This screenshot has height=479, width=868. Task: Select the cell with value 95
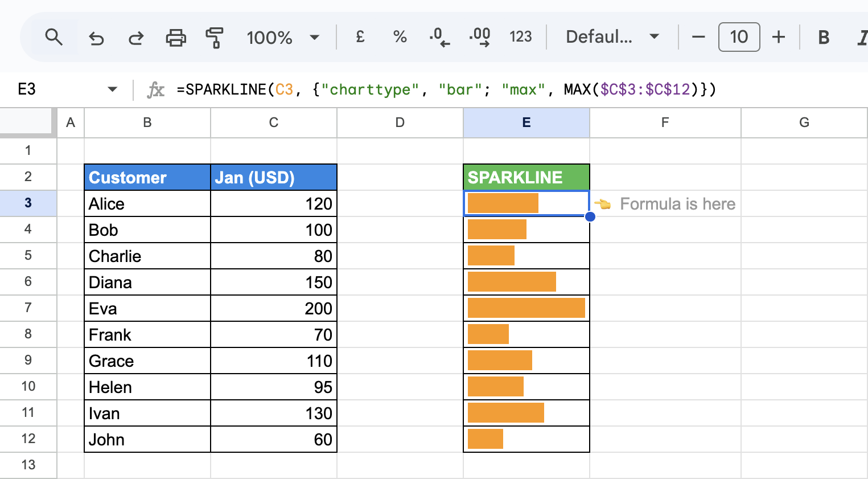point(274,387)
